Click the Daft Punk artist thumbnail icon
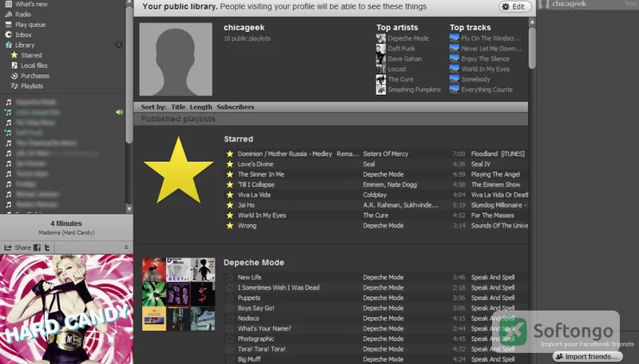 pos(381,49)
